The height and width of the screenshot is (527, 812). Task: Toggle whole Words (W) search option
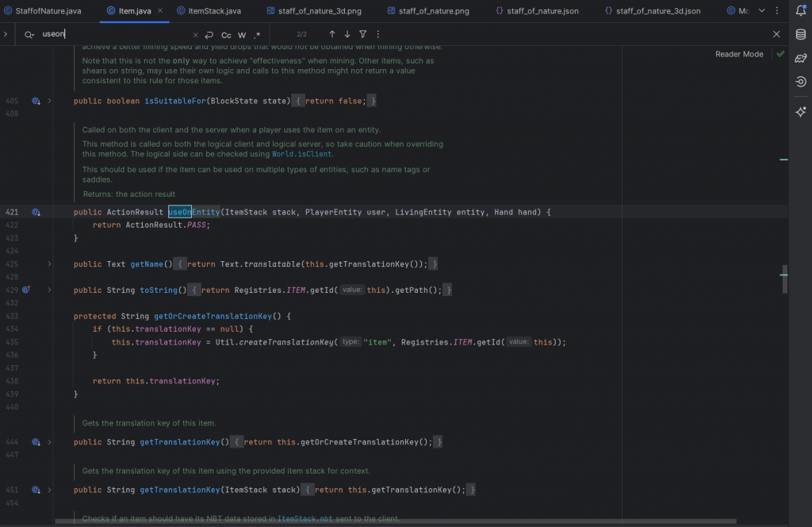tap(242, 35)
